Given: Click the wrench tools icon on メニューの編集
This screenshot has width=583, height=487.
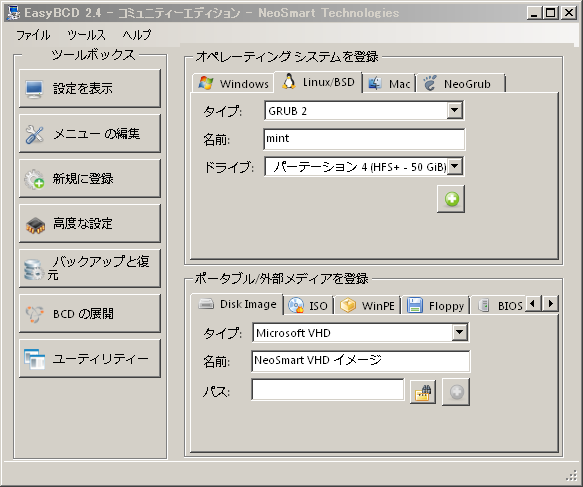Looking at the screenshot, I should tap(34, 134).
